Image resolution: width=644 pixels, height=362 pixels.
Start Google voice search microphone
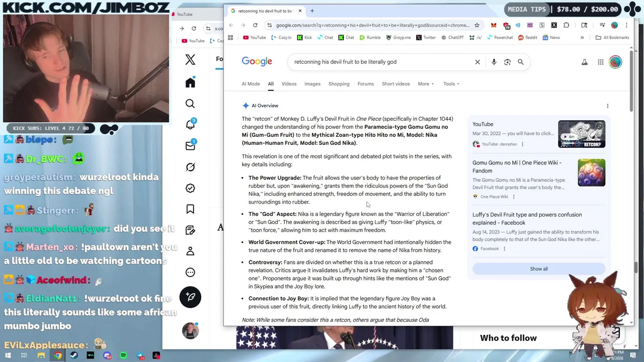pos(494,62)
